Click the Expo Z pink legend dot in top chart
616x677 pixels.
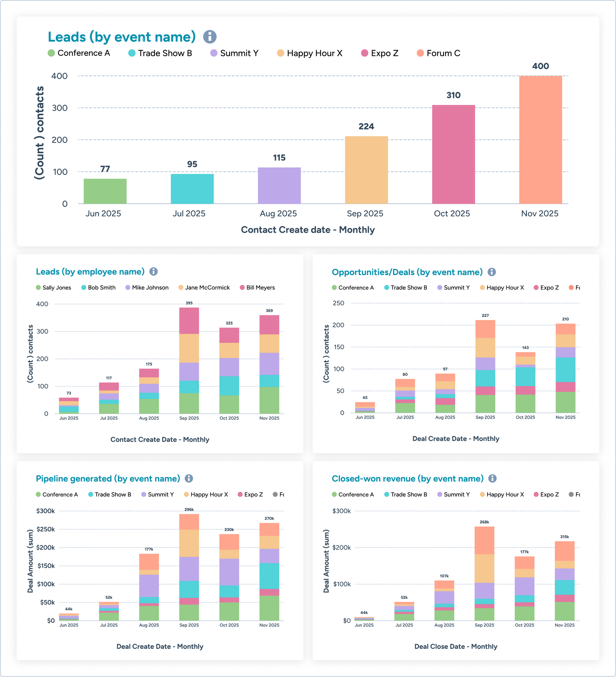[x=365, y=53]
